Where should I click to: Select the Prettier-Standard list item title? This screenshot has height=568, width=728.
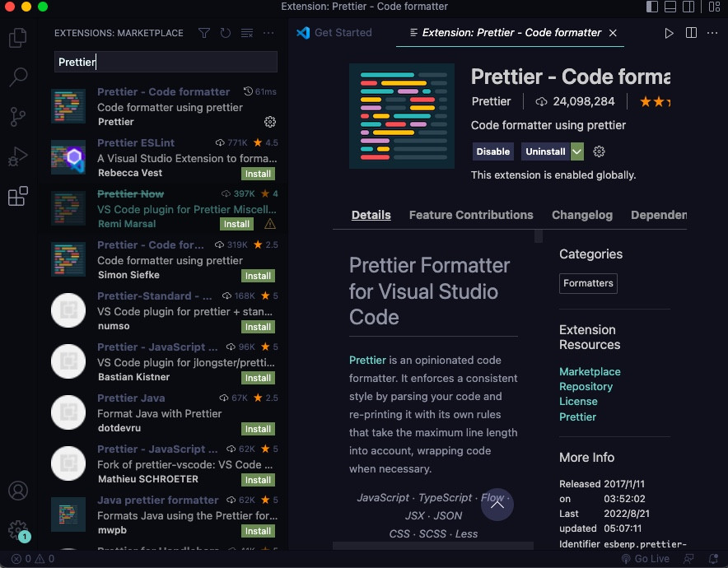point(154,296)
